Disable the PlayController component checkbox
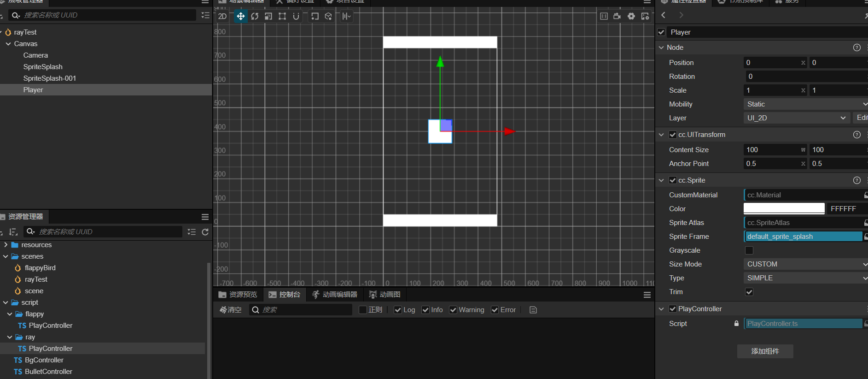 [x=673, y=309]
